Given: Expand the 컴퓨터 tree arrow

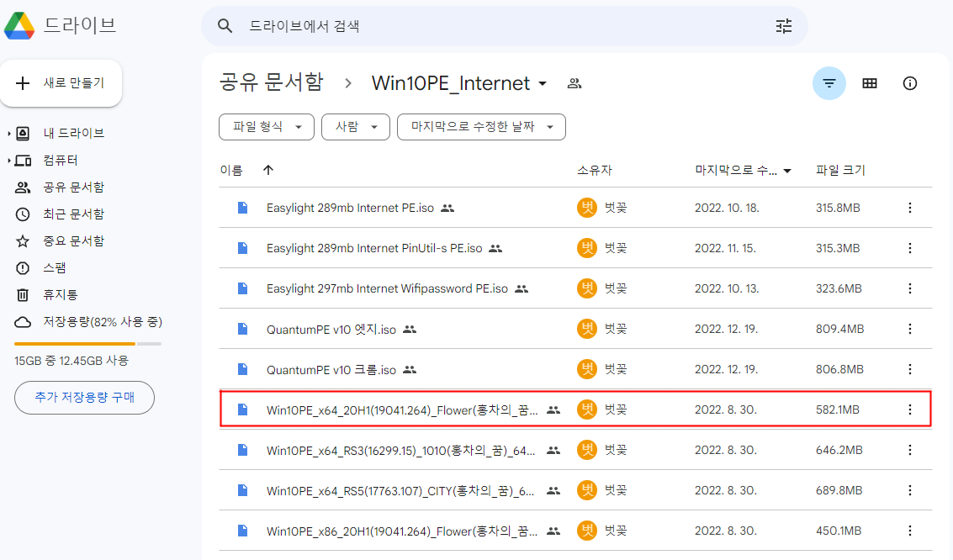Looking at the screenshot, I should 8,161.
